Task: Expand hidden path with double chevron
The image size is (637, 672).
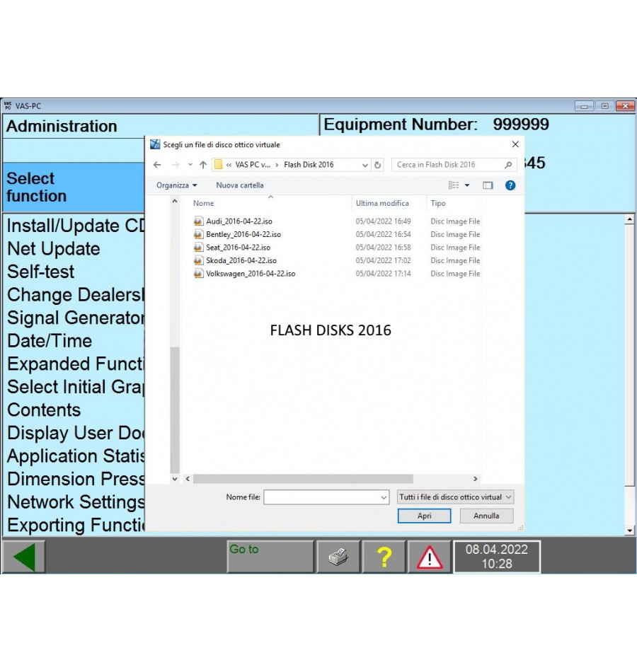Action: (229, 165)
